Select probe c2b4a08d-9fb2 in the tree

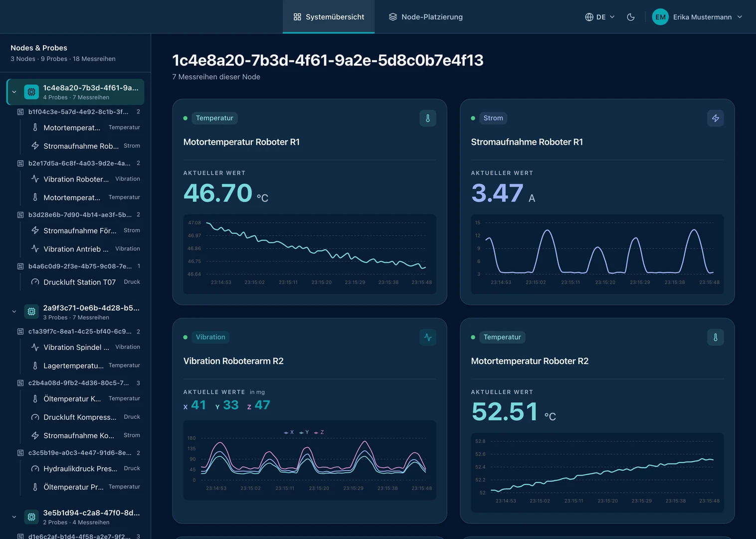(x=78, y=383)
